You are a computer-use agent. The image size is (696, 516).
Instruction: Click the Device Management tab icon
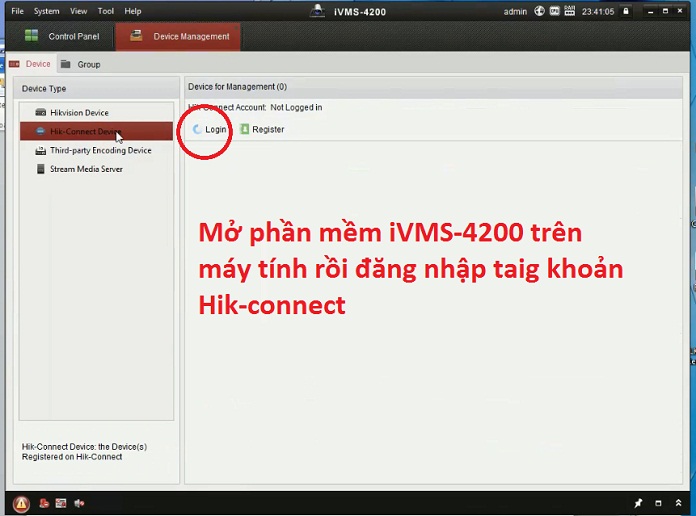pyautogui.click(x=135, y=36)
